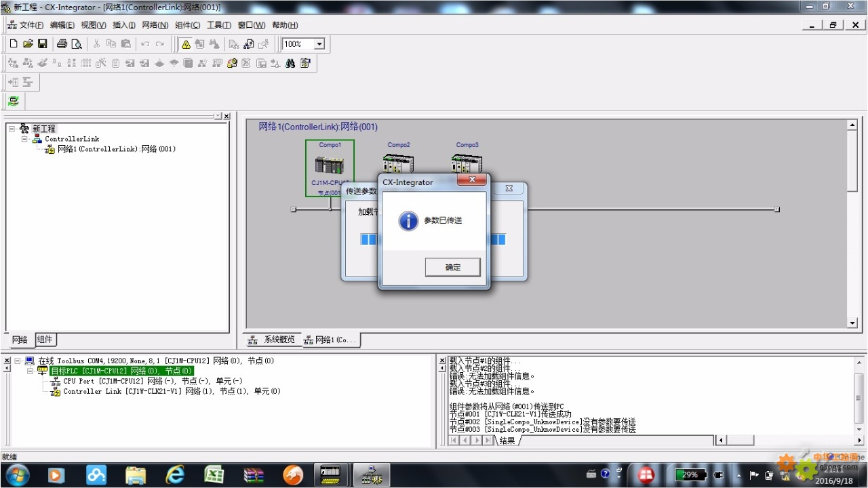Open Excel from the taskbar
The height and width of the screenshot is (488, 868).
(x=214, y=475)
